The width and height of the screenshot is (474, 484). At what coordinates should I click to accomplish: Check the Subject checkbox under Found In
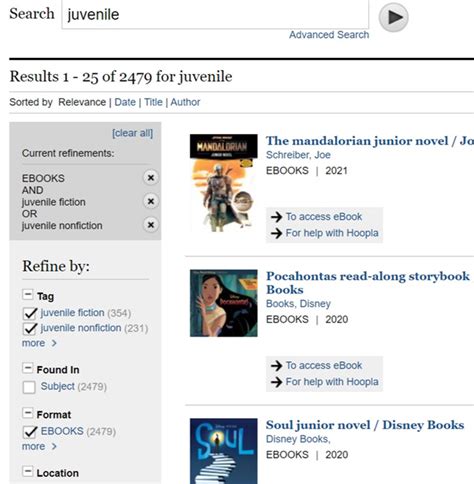[x=29, y=387]
